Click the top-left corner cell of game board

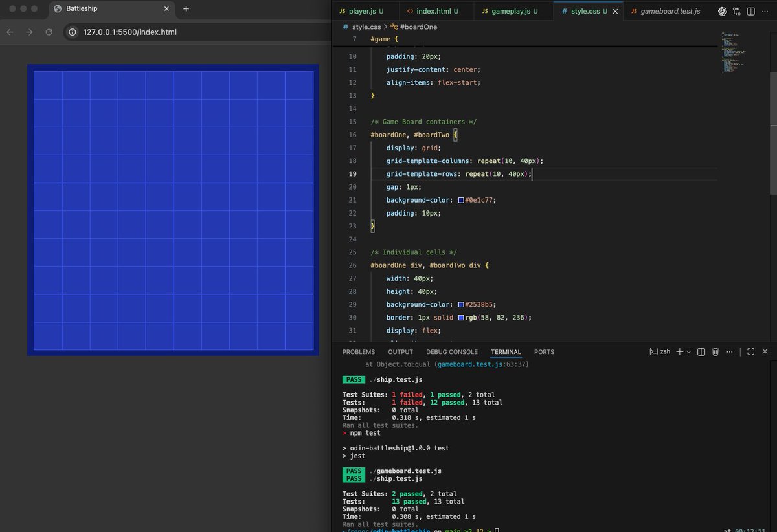(48, 85)
